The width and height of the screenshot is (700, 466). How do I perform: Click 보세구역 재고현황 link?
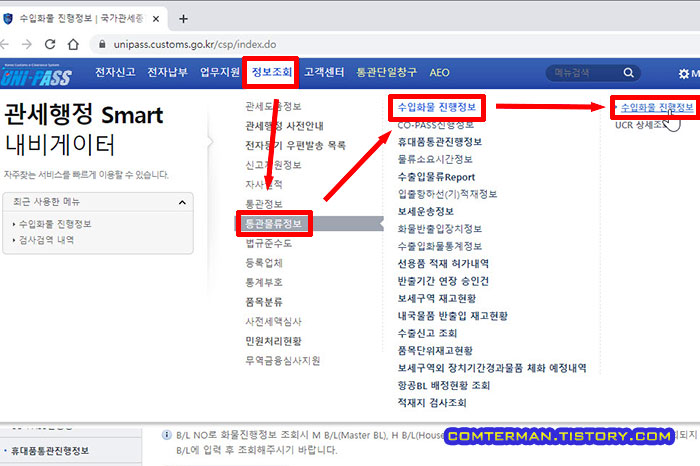(x=437, y=299)
